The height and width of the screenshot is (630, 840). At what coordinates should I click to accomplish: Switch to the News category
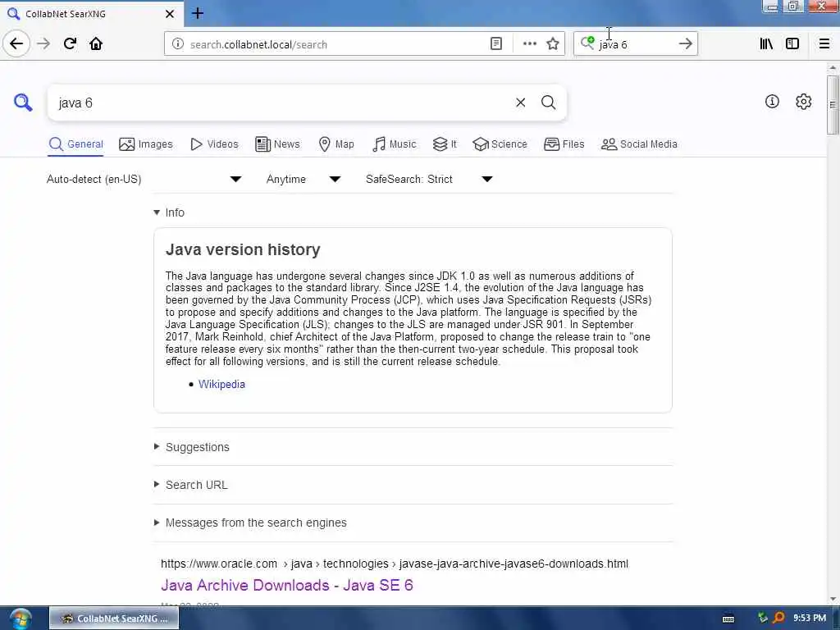point(277,144)
